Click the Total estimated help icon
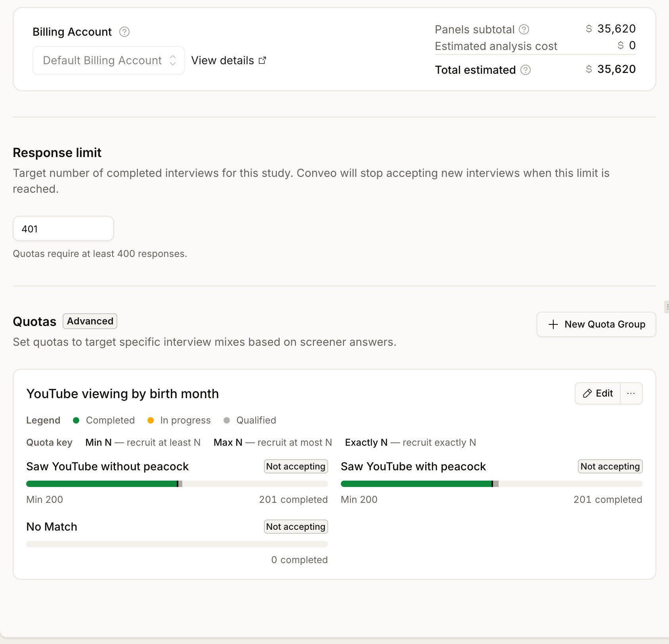Image resolution: width=669 pixels, height=644 pixels. (x=526, y=70)
